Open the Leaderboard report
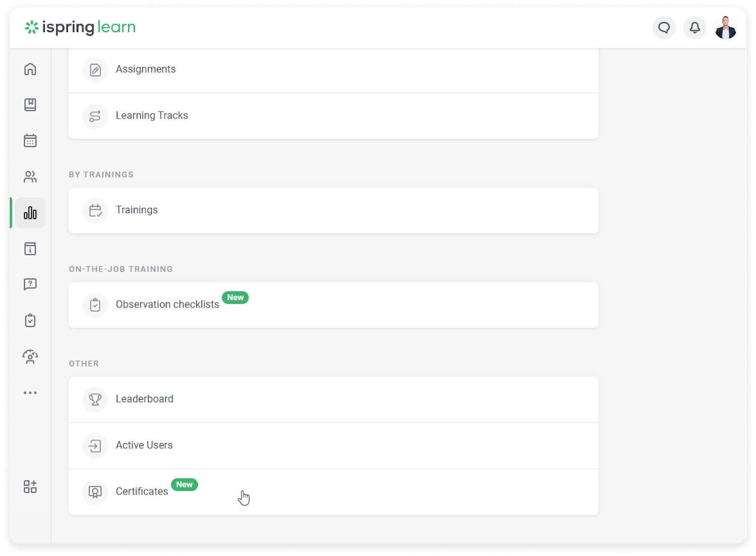The width and height of the screenshot is (756, 556). pyautogui.click(x=145, y=399)
